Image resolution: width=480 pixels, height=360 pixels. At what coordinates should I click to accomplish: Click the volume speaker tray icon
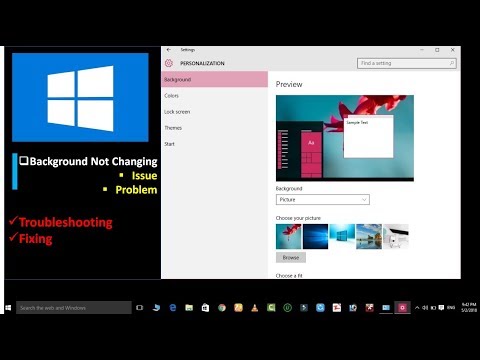coord(425,308)
